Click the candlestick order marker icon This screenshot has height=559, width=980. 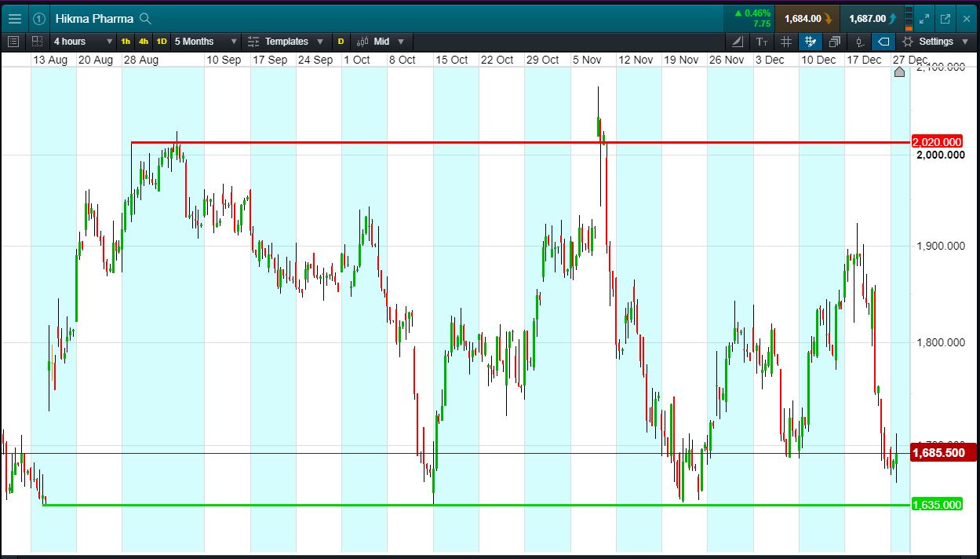(x=860, y=42)
